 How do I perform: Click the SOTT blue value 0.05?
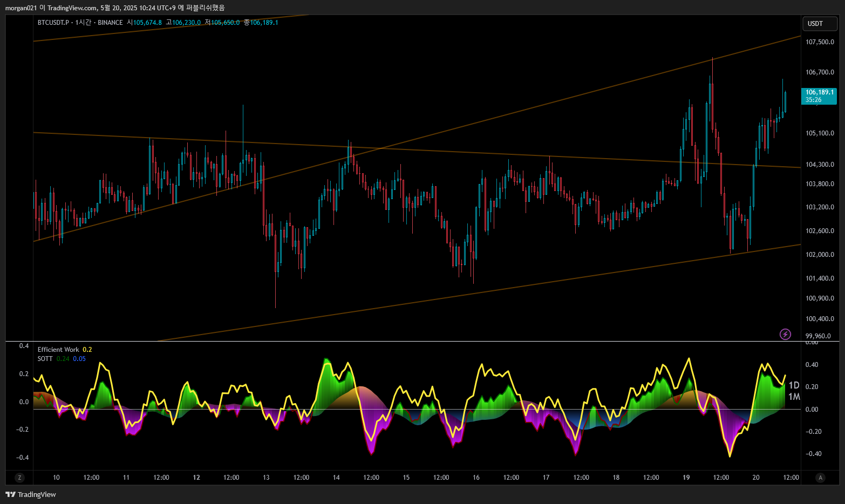79,359
